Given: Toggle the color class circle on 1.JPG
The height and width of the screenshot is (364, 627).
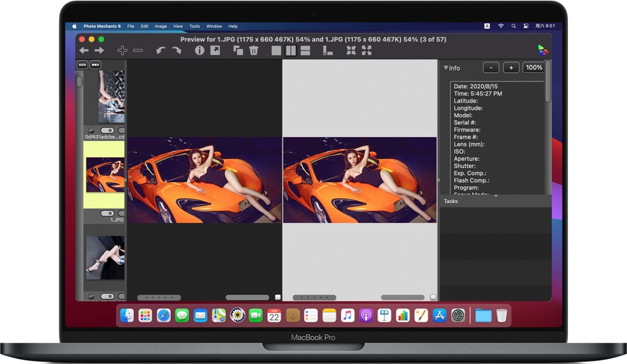Looking at the screenshot, I should coord(122,213).
